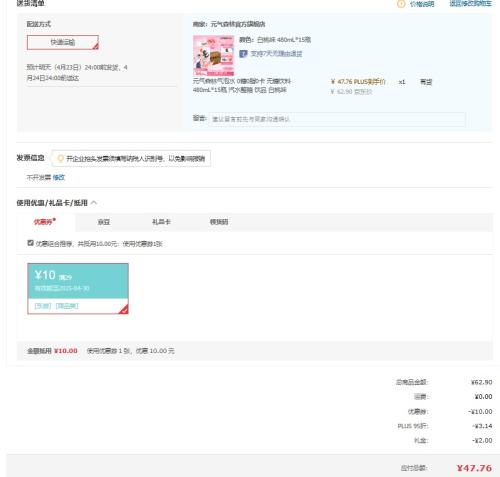Switch to the 京豆 tab
This screenshot has width=500, height=477.
(x=104, y=222)
